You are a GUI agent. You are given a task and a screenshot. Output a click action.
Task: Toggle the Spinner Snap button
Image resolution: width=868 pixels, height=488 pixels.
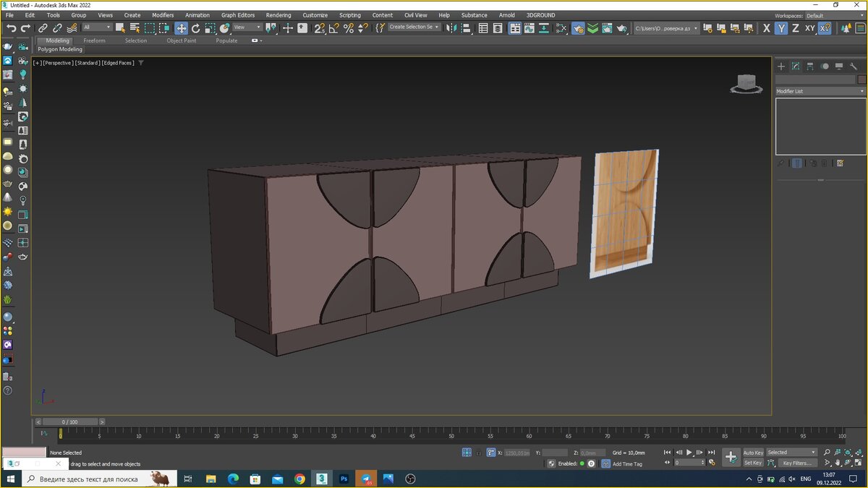[x=362, y=28]
